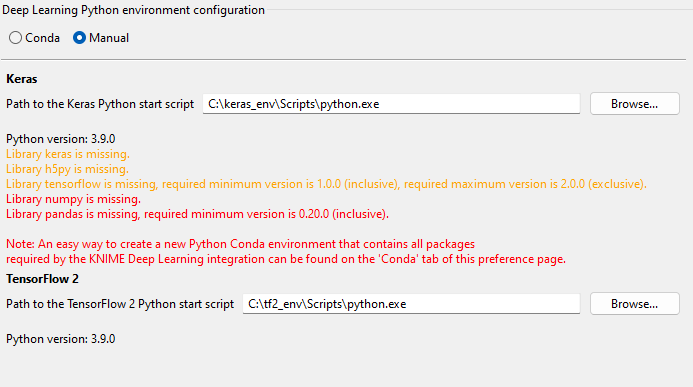Click the Python version text under Keras
Screen dimensions: 693x387
pos(61,139)
